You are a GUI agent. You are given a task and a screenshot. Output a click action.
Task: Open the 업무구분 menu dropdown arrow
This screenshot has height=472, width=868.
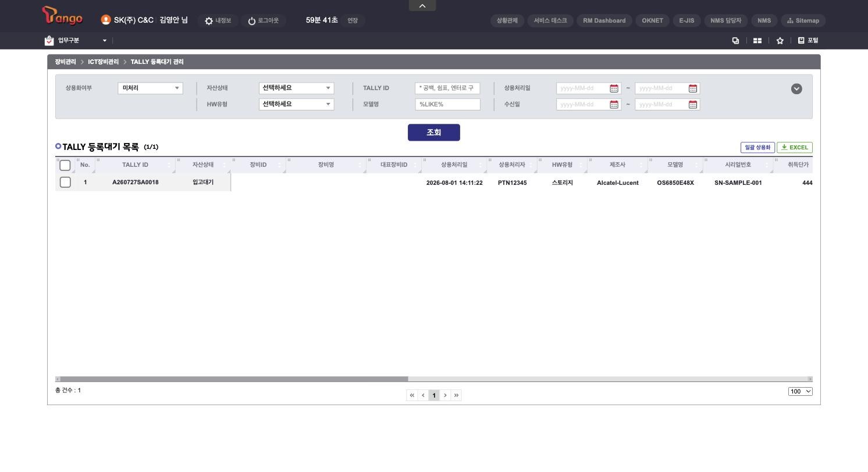(105, 41)
